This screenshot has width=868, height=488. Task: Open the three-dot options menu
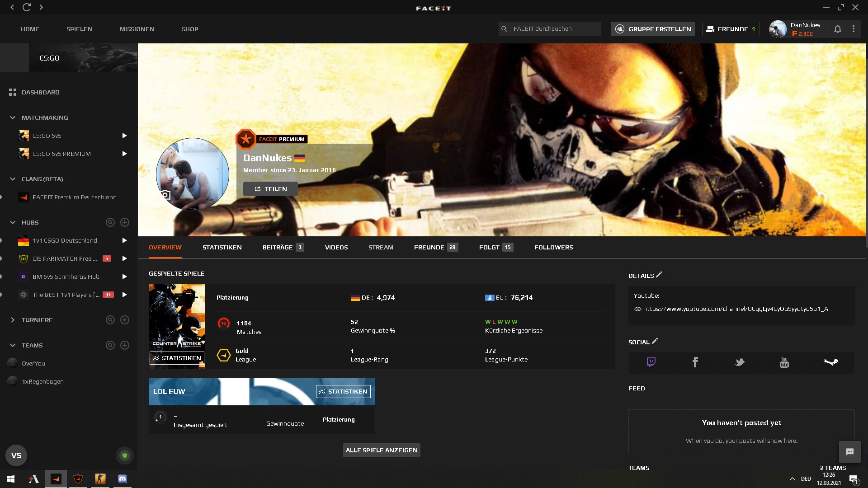(x=853, y=29)
